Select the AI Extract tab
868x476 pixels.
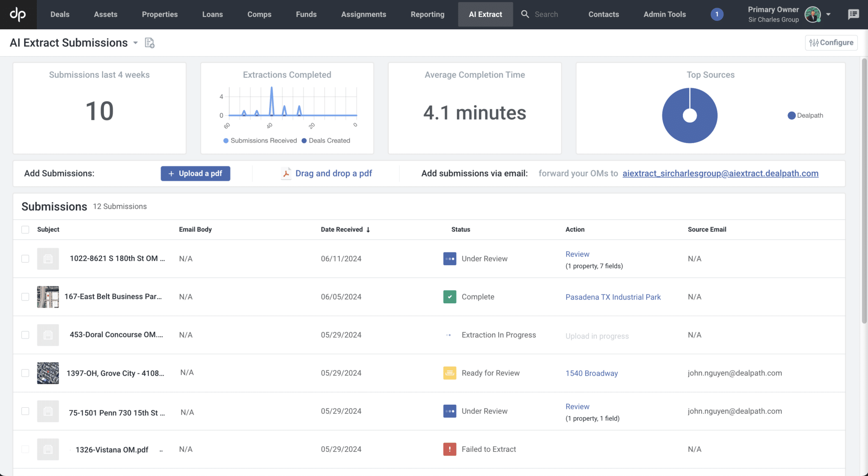tap(485, 14)
